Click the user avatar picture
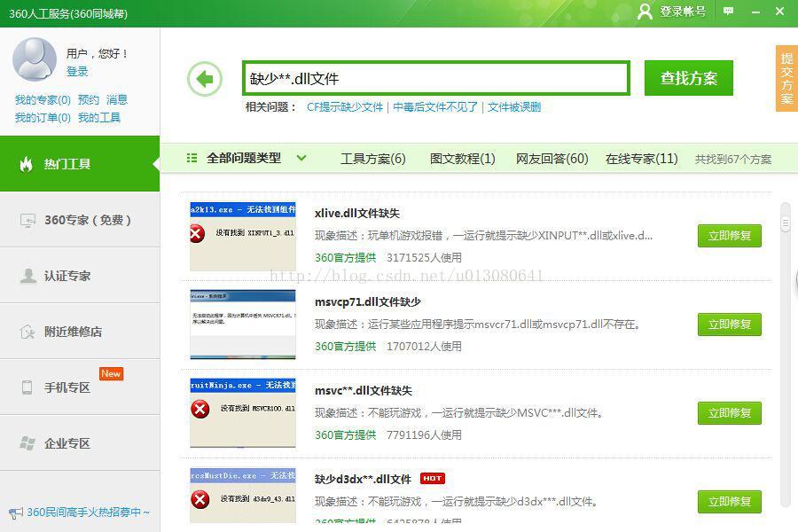This screenshot has width=798, height=532. tap(34, 59)
